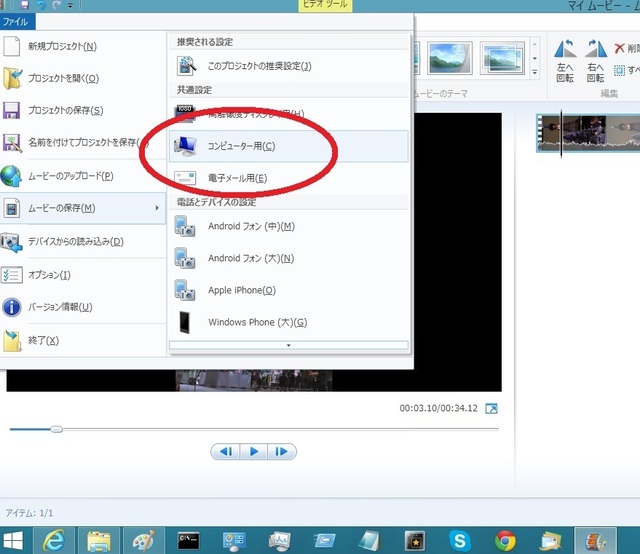
Task: Click the envelope icon for 電子メール用
Action: coord(185,178)
